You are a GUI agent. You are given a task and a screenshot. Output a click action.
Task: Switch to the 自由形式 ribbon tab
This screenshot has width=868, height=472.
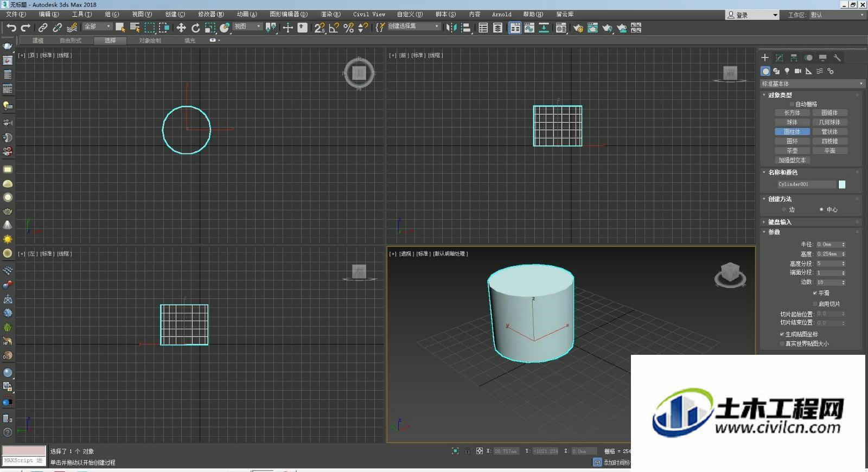[x=71, y=41]
